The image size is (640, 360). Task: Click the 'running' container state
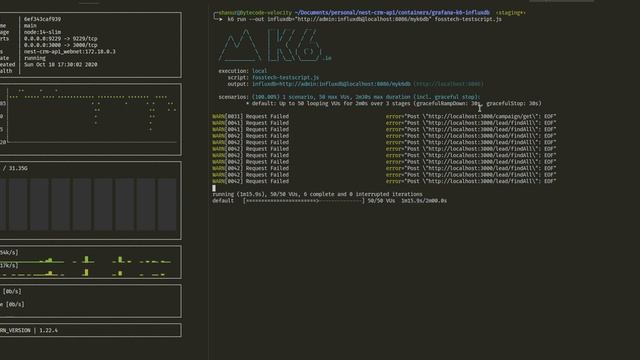(x=35, y=58)
